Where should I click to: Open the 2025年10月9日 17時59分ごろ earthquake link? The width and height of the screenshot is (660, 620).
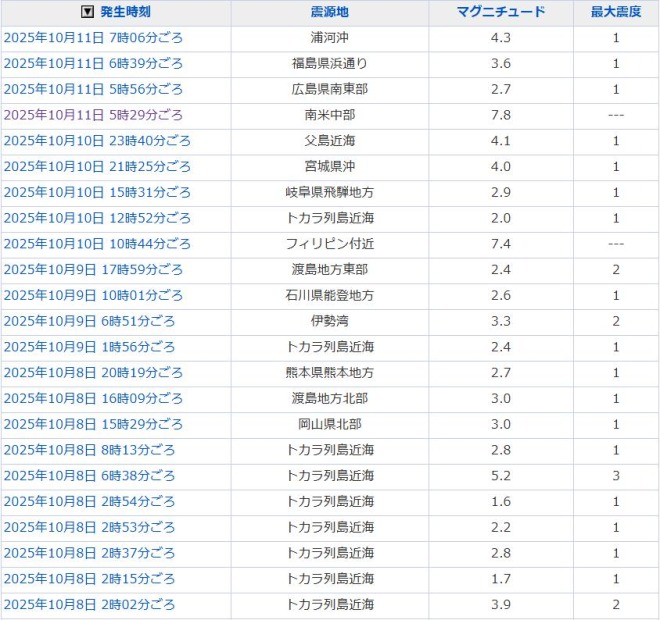click(x=94, y=270)
